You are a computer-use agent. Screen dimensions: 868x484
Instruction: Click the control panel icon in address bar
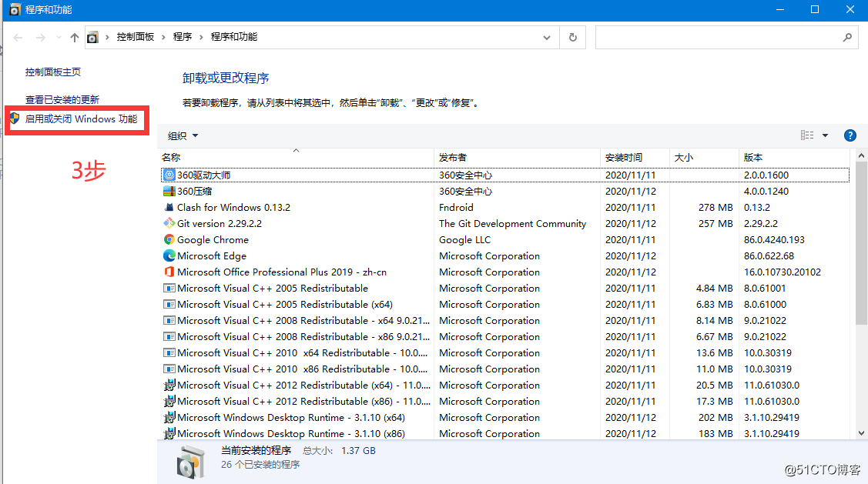pyautogui.click(x=92, y=37)
